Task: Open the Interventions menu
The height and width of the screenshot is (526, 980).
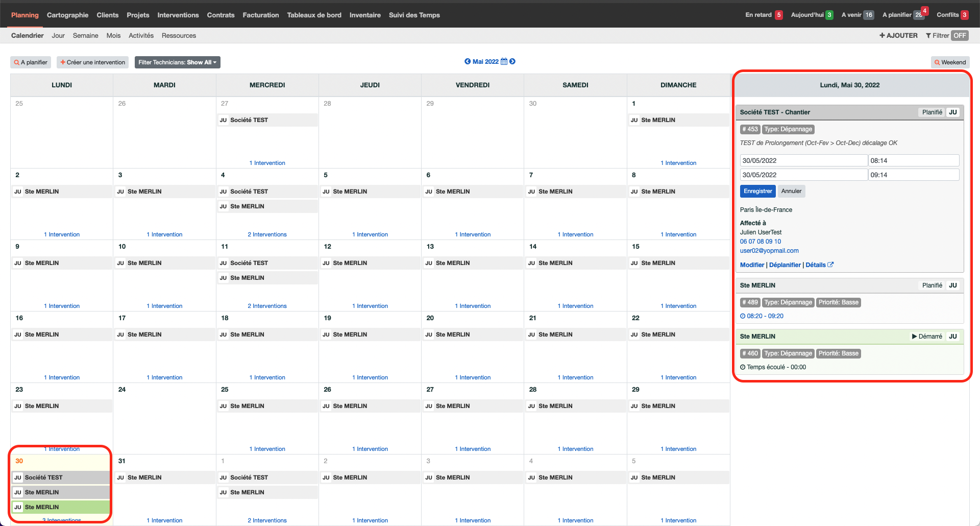Action: pyautogui.click(x=178, y=15)
